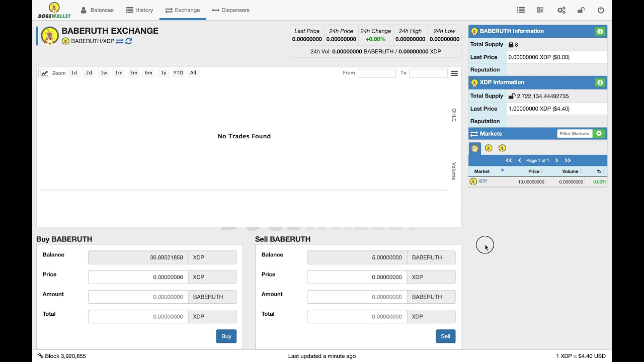Click the Sell Balance 5.00000000 field
The image size is (644, 362).
[357, 257]
